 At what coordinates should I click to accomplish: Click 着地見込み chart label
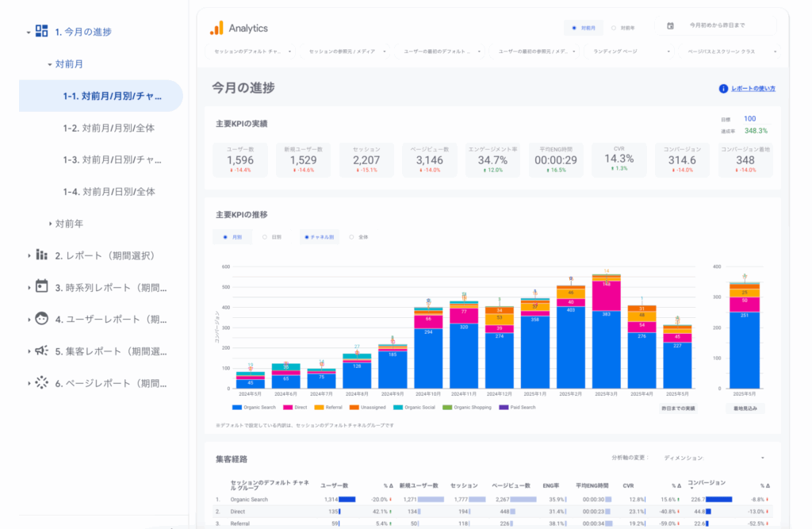click(745, 408)
